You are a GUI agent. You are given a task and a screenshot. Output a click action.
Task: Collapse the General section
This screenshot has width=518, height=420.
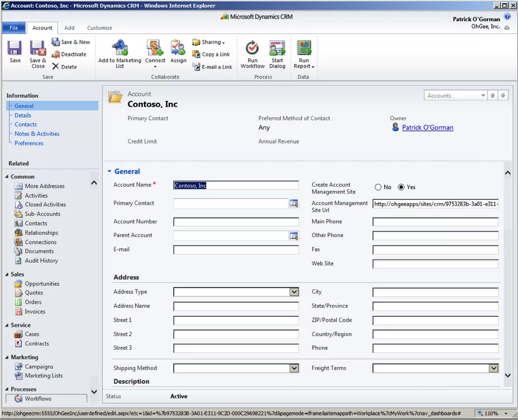click(109, 171)
